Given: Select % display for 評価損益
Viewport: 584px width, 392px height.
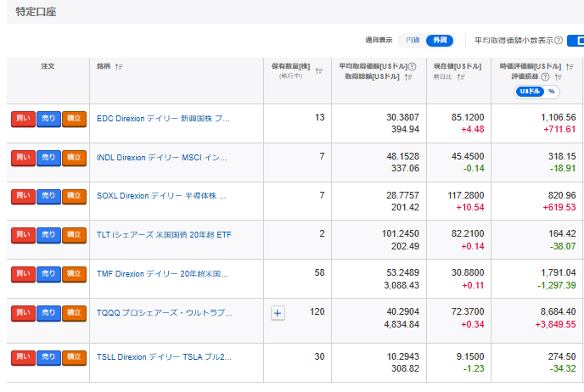Looking at the screenshot, I should [551, 92].
